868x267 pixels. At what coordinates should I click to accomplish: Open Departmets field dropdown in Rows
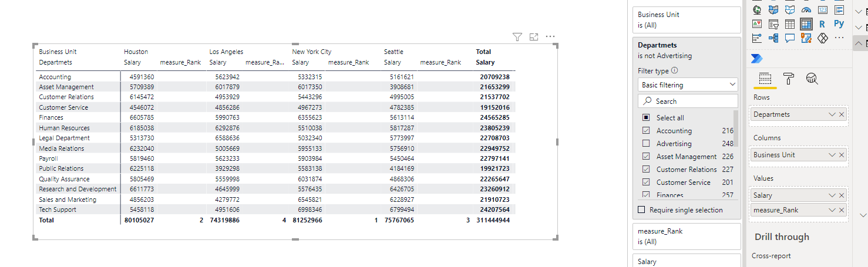832,114
